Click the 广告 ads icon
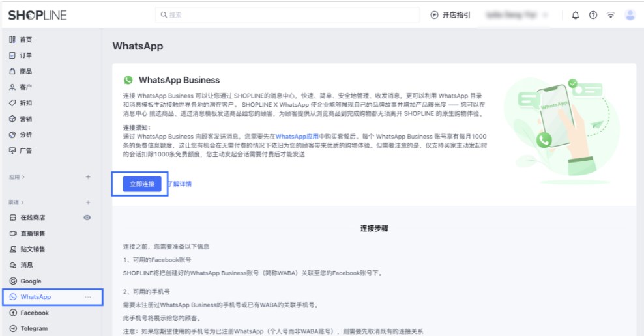Screen dimensions: 644x336 pyautogui.click(x=12, y=150)
